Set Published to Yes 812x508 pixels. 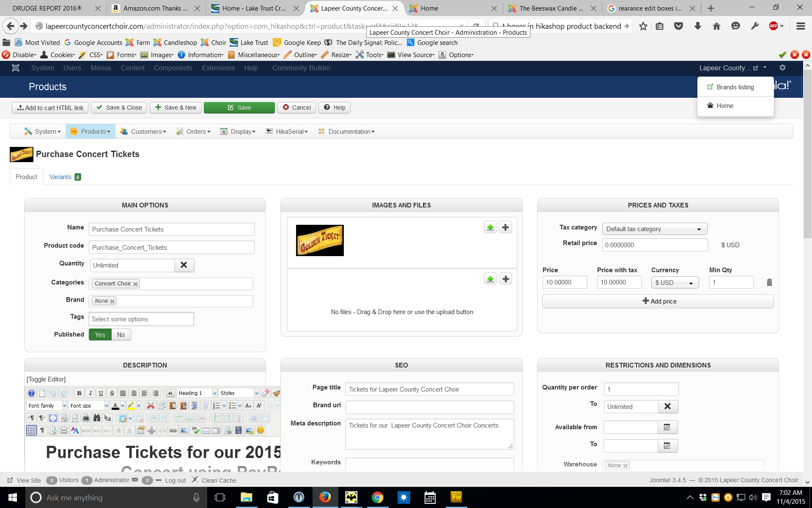click(100, 334)
